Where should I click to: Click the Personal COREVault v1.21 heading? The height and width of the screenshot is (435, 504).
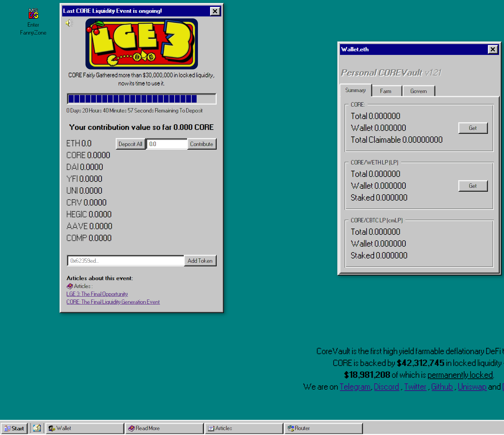tap(391, 73)
